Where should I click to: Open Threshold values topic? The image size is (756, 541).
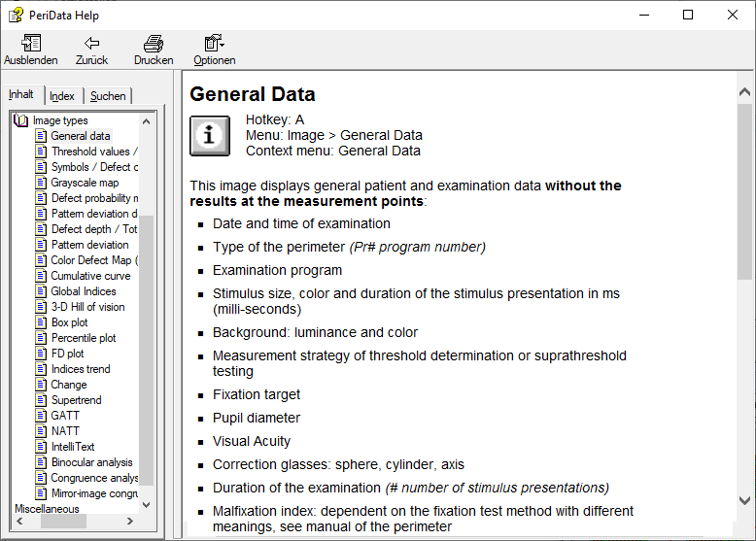tap(94, 152)
